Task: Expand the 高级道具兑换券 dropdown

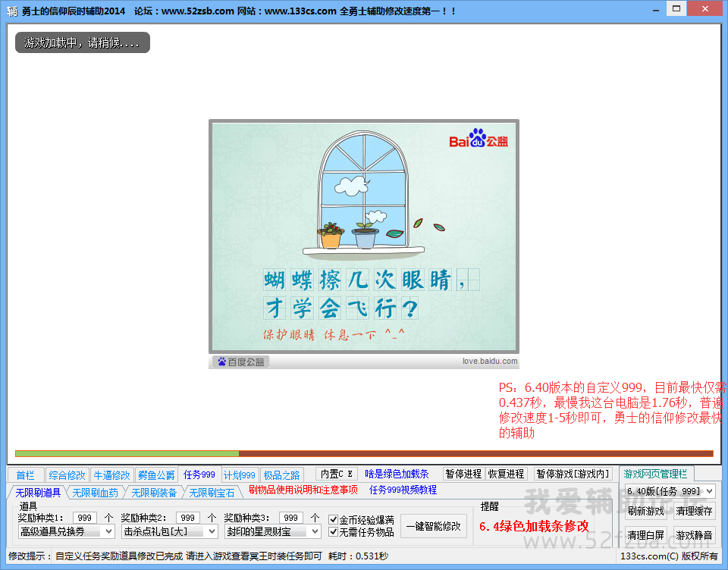Action: (67, 531)
